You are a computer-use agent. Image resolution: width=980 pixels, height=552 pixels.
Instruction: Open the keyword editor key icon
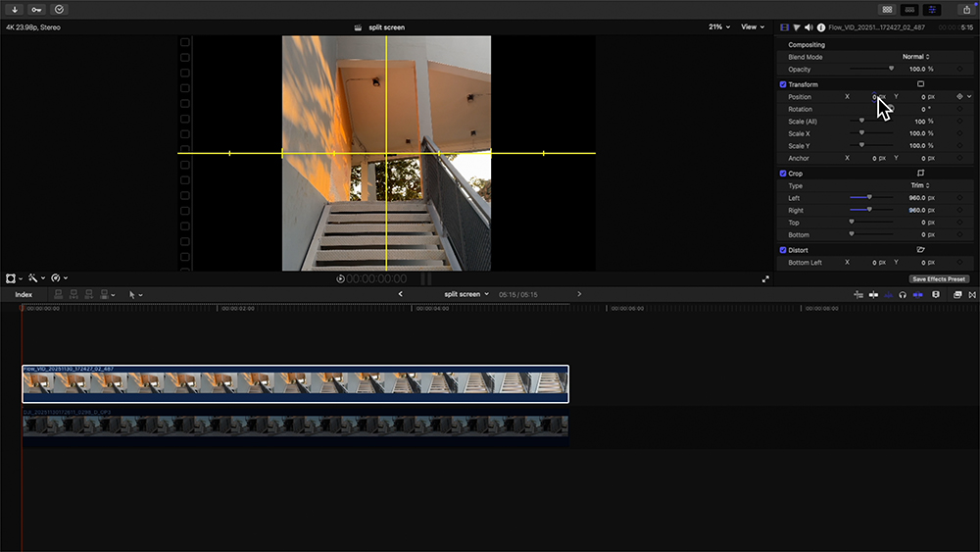[36, 9]
